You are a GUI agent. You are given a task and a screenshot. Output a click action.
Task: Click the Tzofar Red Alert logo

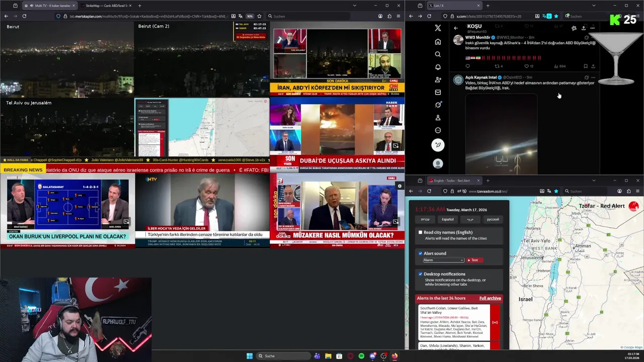[x=633, y=206]
